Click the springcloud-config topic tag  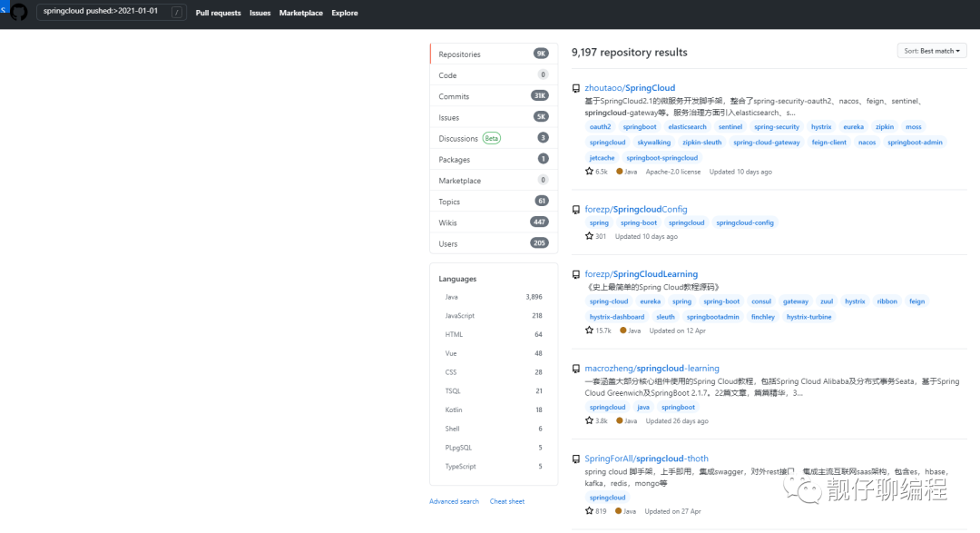click(744, 222)
